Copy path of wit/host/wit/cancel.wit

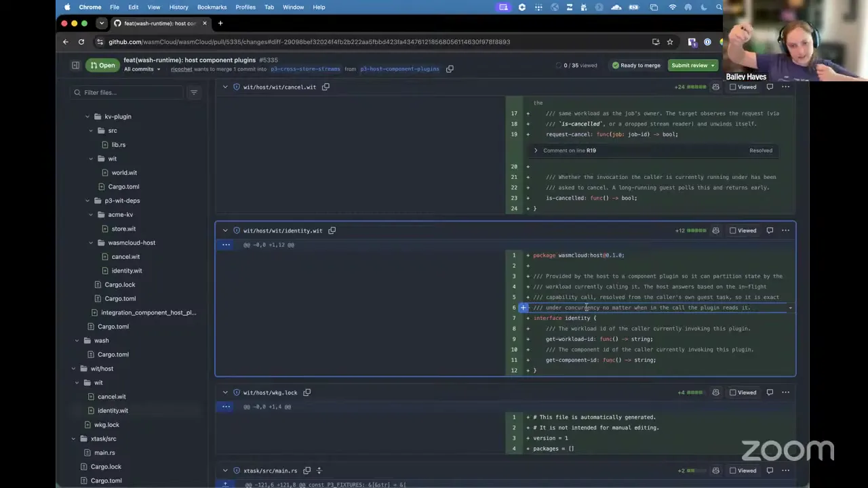(x=325, y=87)
